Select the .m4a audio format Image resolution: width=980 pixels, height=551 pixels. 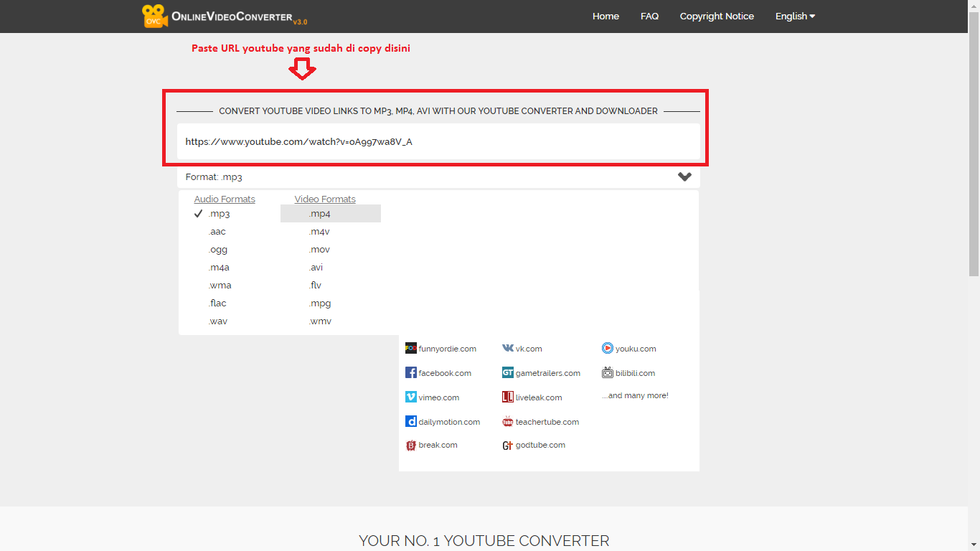coord(219,268)
